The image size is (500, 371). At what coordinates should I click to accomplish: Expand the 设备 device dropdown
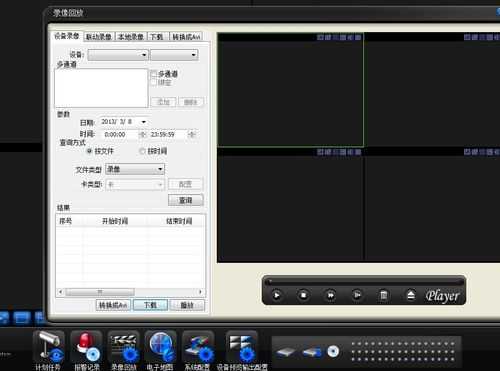point(118,55)
